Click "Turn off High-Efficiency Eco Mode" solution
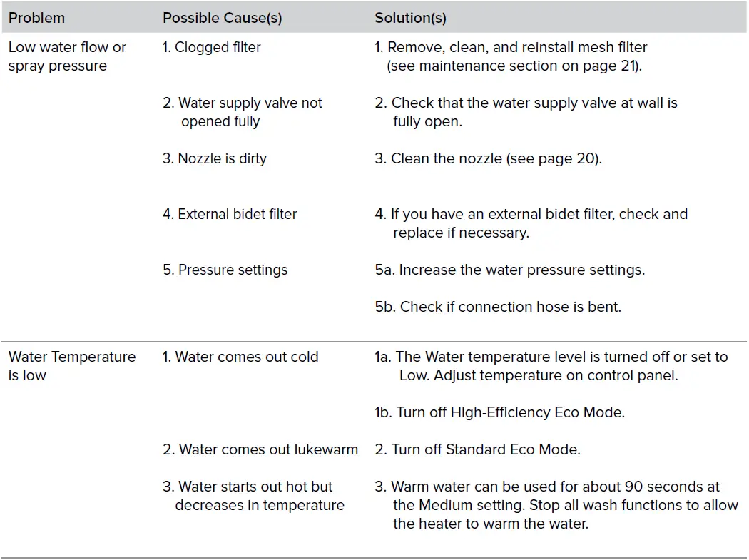 499,412
